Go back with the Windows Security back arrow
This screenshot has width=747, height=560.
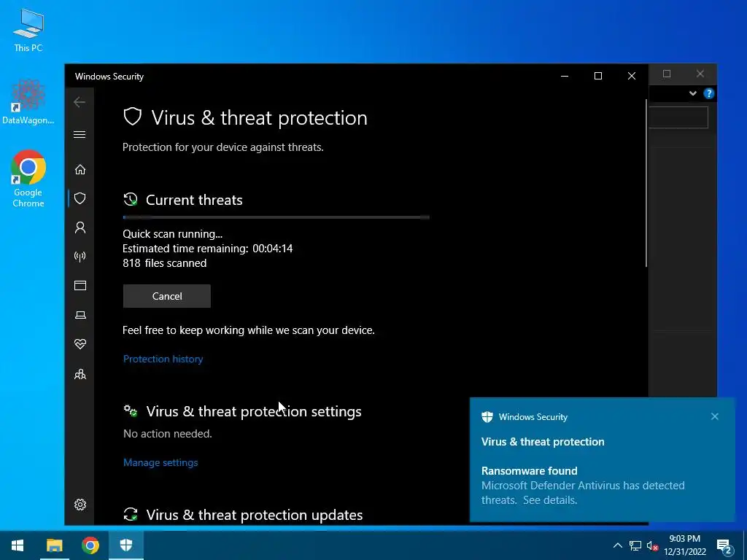pos(80,102)
